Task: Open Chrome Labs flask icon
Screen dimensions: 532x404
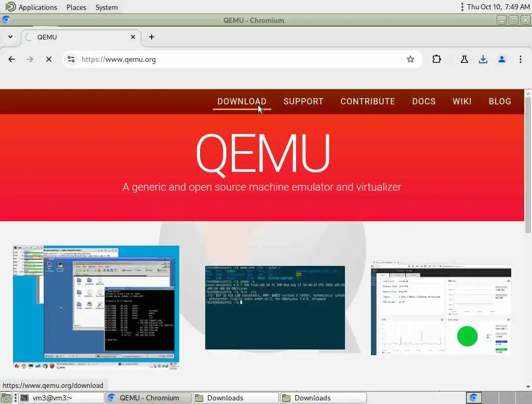Action: pos(464,59)
